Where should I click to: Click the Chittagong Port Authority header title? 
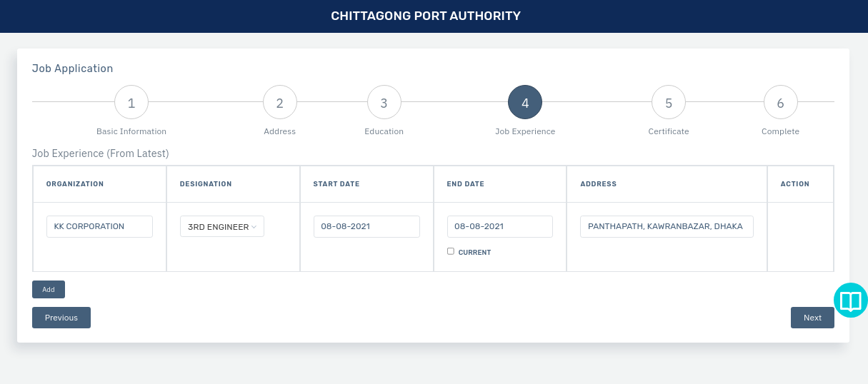pos(426,16)
